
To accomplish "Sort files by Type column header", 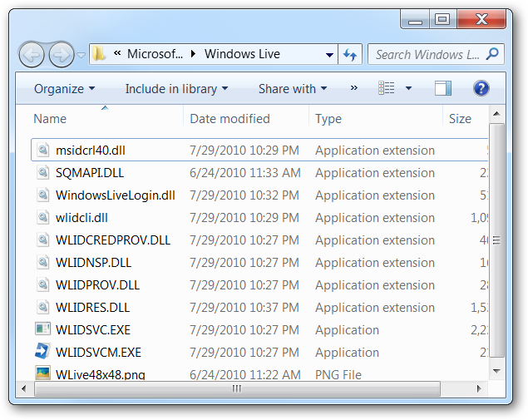I will pyautogui.click(x=328, y=119).
